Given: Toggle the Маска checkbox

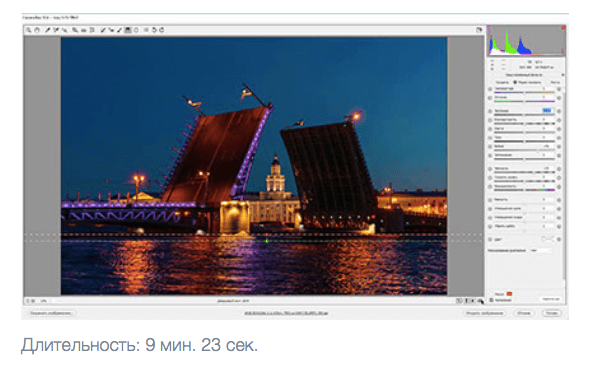Looking at the screenshot, I should 492,294.
